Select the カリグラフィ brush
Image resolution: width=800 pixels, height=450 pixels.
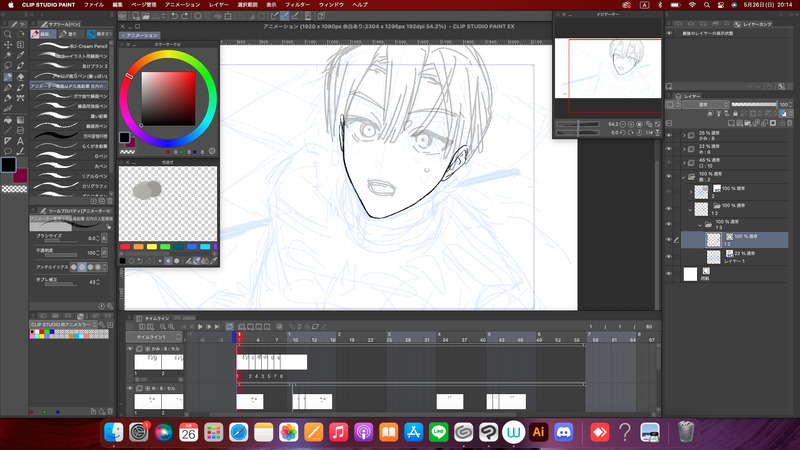(x=69, y=186)
